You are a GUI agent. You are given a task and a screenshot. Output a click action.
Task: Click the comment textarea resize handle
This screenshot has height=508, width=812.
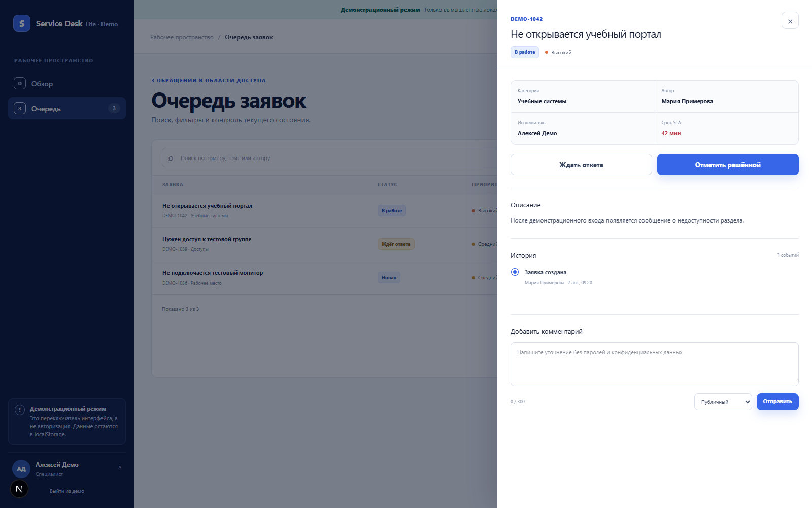pos(795,382)
